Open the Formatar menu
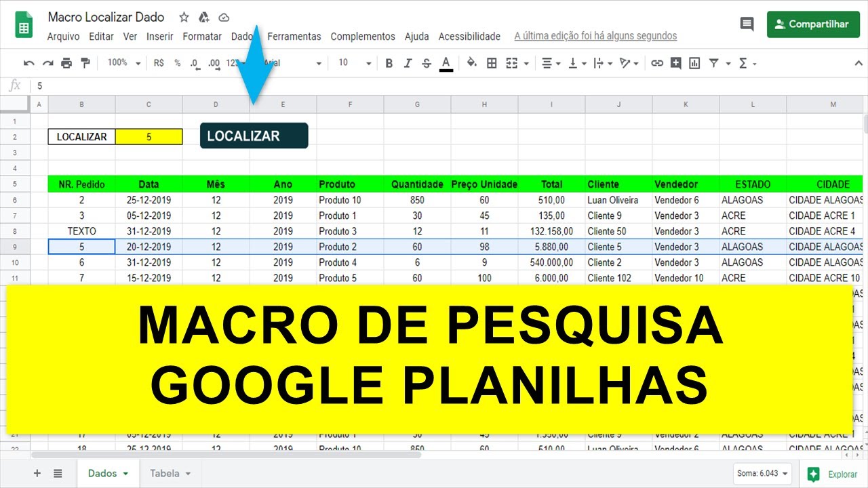The image size is (868, 488). coord(202,37)
